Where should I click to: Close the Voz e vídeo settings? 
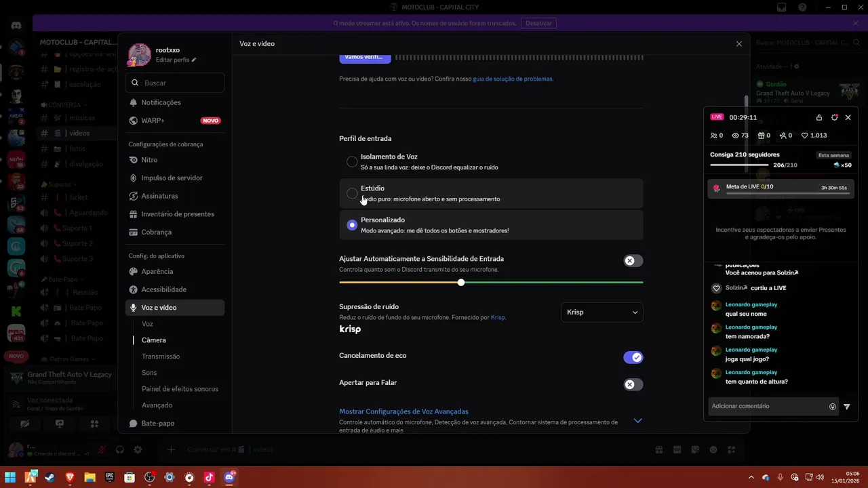click(x=739, y=44)
